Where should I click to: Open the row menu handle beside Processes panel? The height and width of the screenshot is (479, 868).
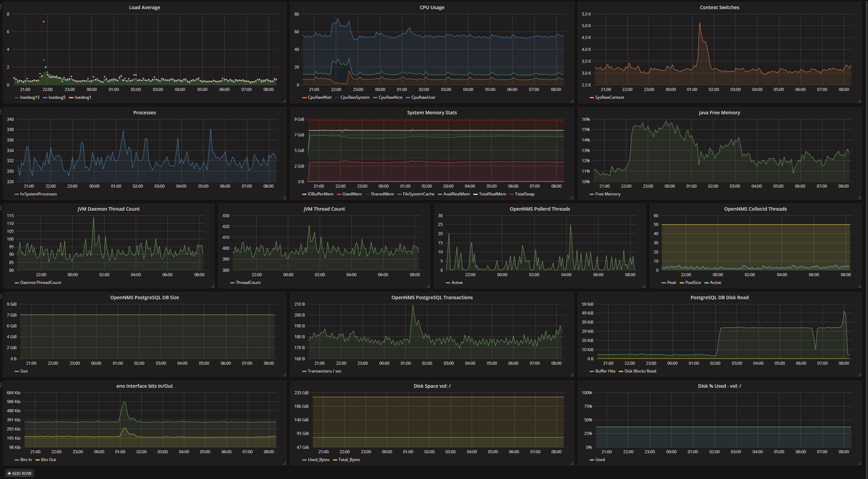click(1, 111)
